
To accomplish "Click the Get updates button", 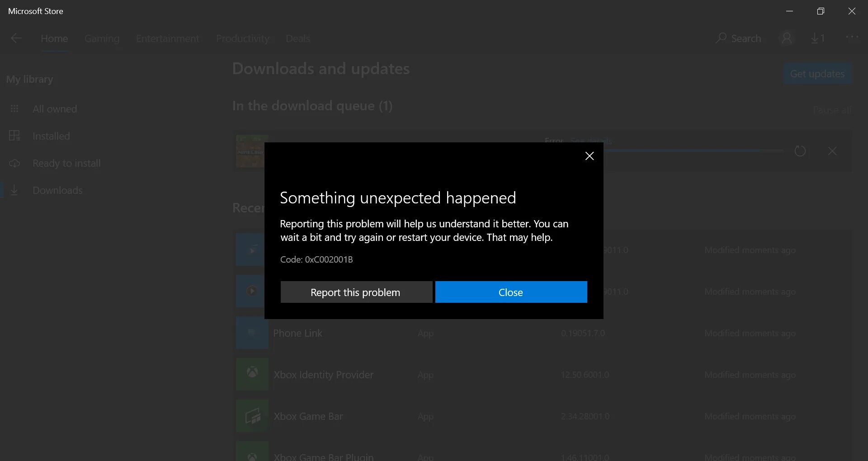I will pos(817,74).
